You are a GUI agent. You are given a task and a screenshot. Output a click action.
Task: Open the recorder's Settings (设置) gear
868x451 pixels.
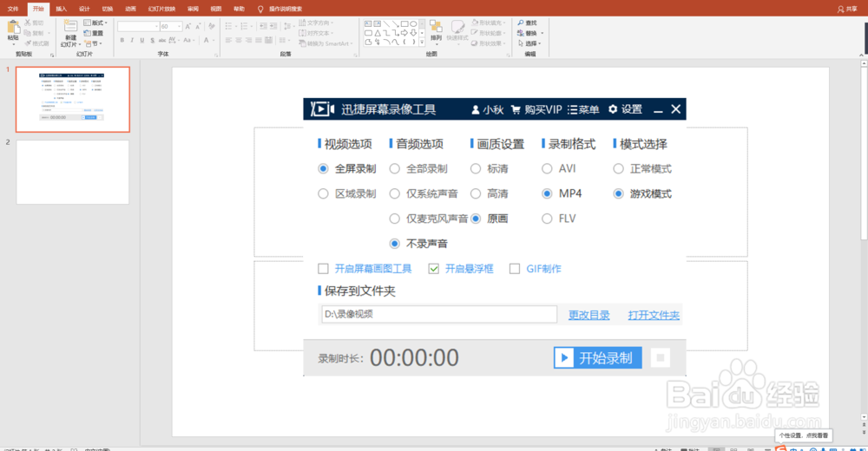[613, 109]
